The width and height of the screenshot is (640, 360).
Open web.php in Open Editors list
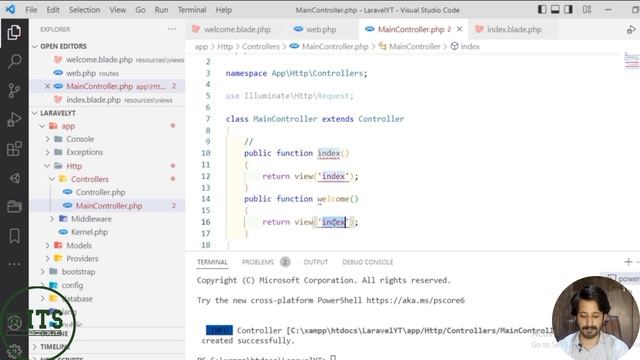pos(108,73)
